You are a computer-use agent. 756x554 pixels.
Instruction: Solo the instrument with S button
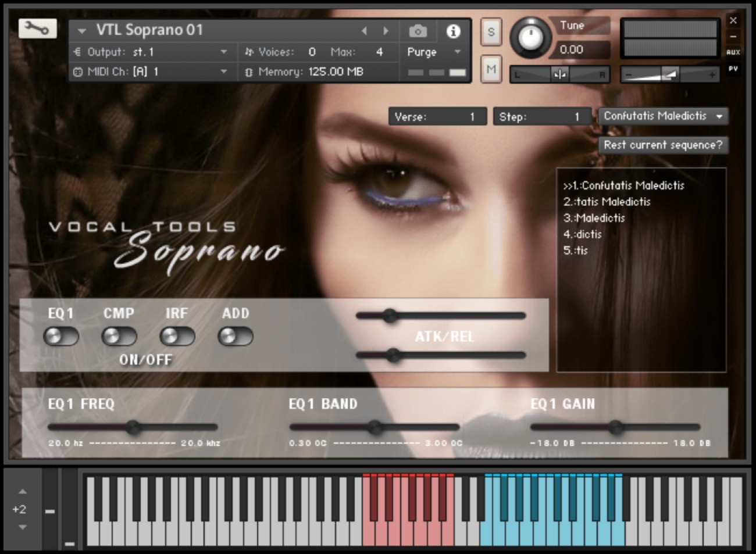491,32
